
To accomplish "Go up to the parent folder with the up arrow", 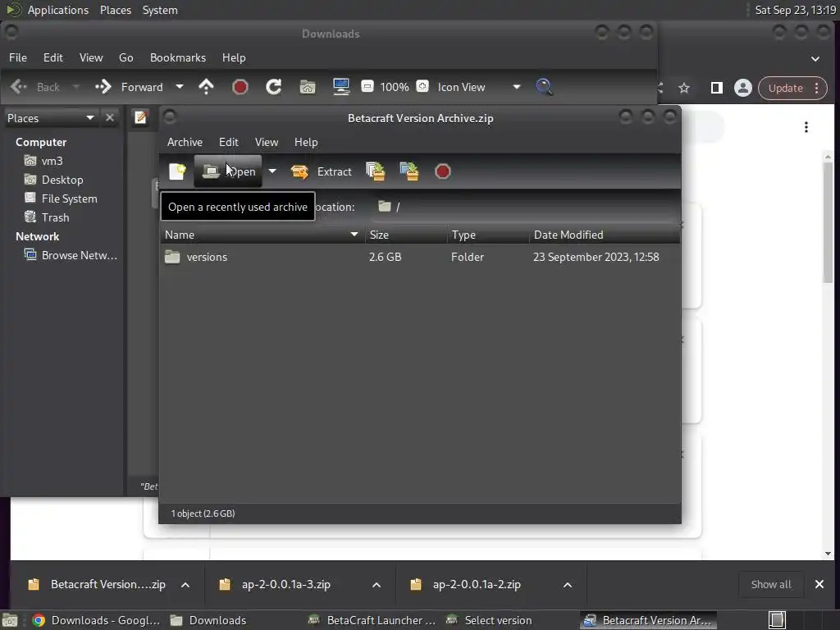I will 206,87.
